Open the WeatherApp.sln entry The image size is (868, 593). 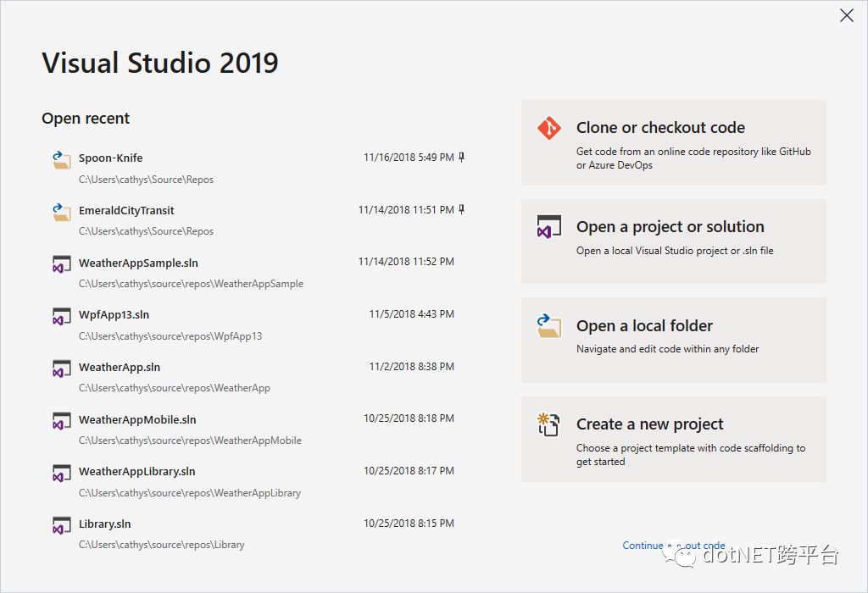click(x=259, y=377)
